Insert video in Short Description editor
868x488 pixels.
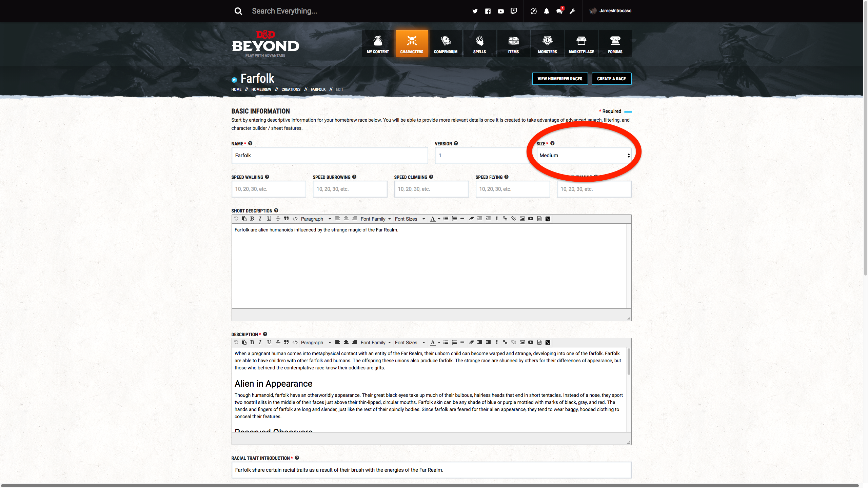click(x=531, y=219)
